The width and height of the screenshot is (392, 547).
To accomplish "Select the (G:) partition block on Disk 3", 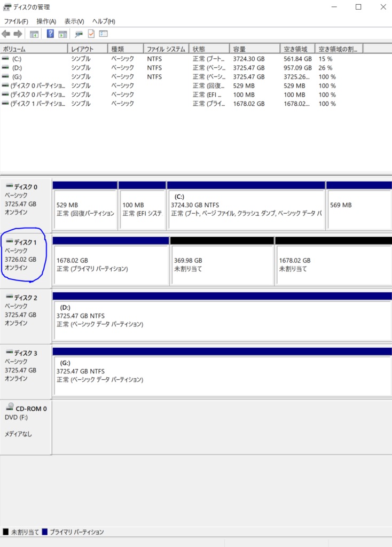I will pos(222,374).
